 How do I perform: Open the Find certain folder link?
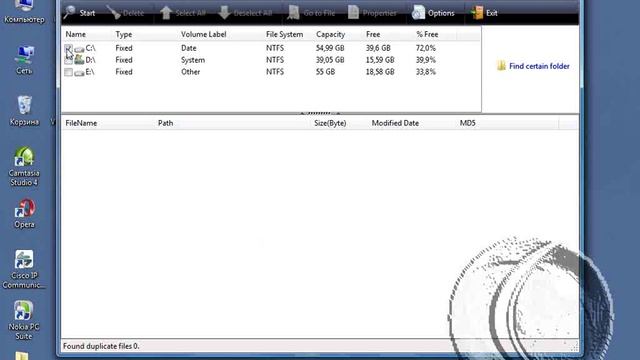(539, 66)
